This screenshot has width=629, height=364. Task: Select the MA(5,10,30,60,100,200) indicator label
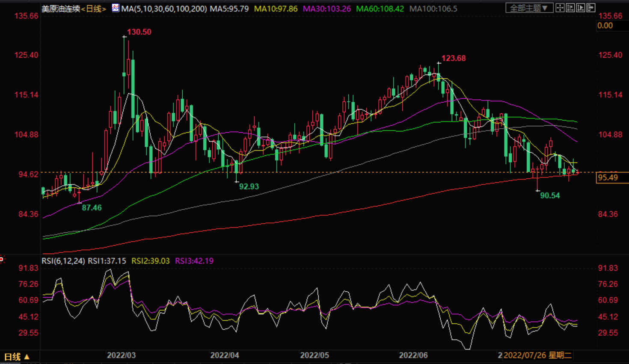(x=164, y=9)
